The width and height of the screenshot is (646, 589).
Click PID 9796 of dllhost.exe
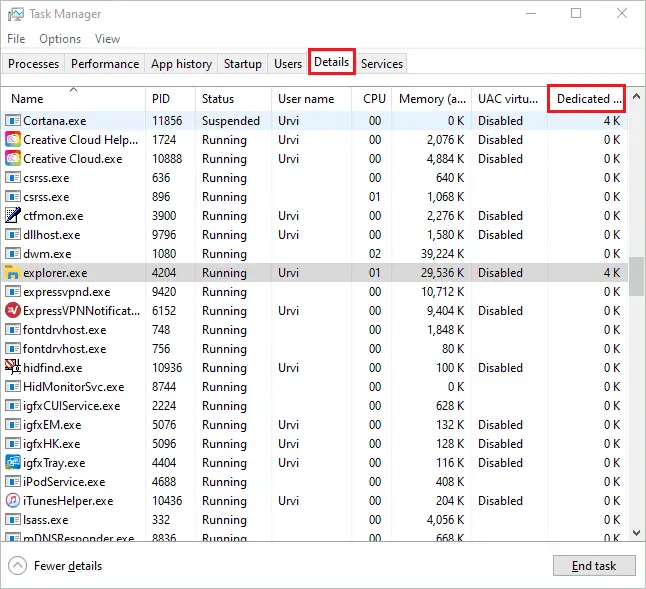(x=164, y=235)
